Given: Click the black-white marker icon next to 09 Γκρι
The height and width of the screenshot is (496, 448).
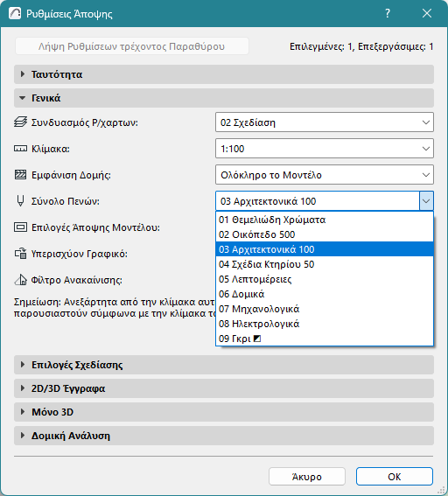Looking at the screenshot, I should [257, 339].
